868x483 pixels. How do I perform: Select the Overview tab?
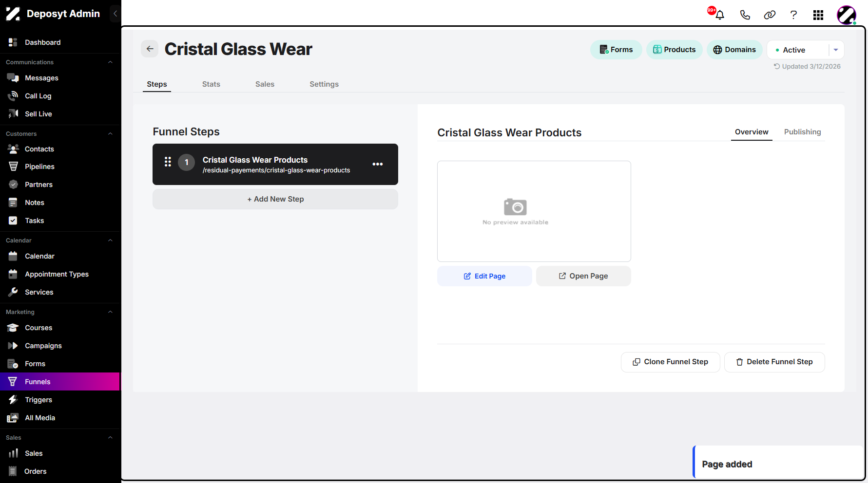coord(752,132)
